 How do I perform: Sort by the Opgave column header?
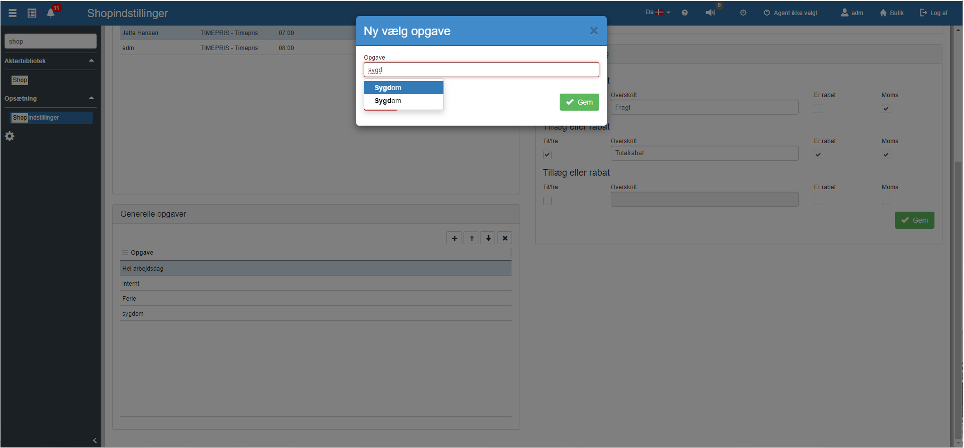pyautogui.click(x=142, y=253)
